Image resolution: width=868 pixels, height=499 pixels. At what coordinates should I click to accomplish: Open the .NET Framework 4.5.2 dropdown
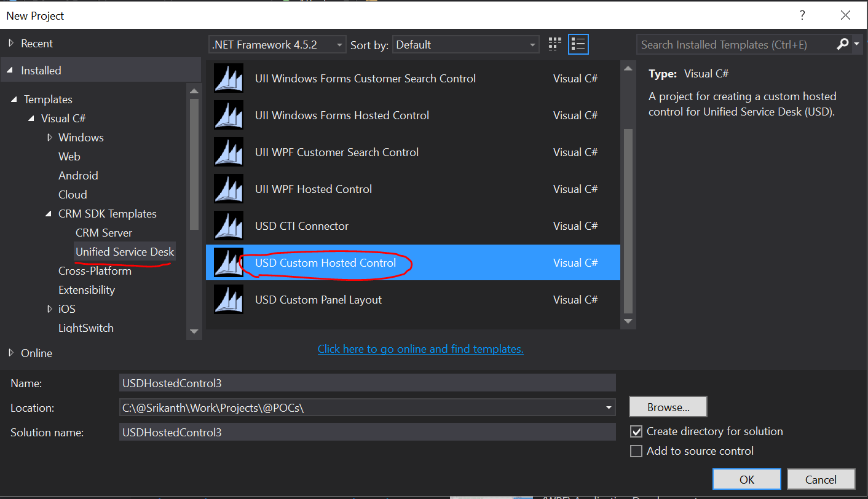339,44
